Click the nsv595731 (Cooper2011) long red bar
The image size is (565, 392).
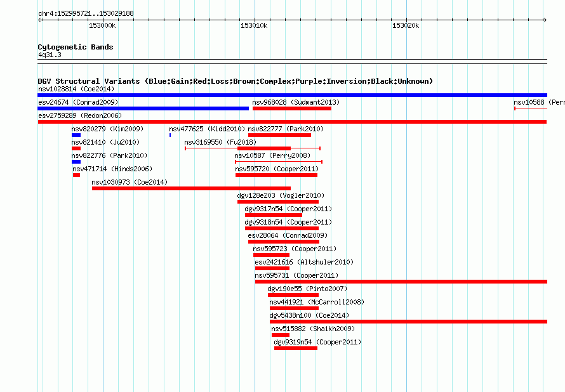coord(401,282)
